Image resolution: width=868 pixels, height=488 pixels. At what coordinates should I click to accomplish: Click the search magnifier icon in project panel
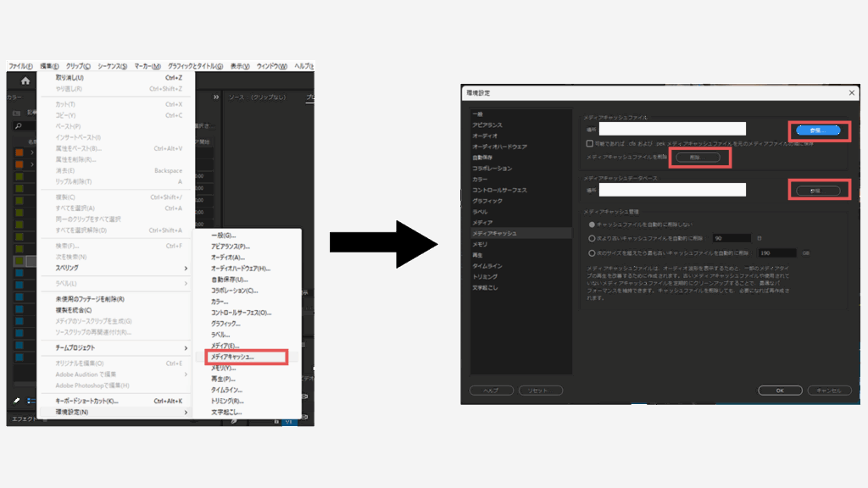click(x=18, y=126)
